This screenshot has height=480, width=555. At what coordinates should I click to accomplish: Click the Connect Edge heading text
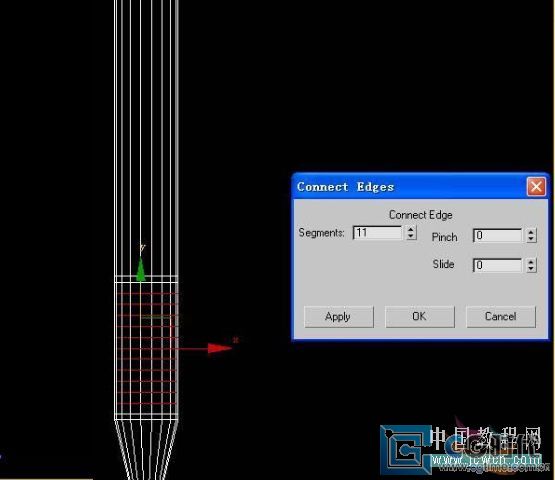pos(420,215)
